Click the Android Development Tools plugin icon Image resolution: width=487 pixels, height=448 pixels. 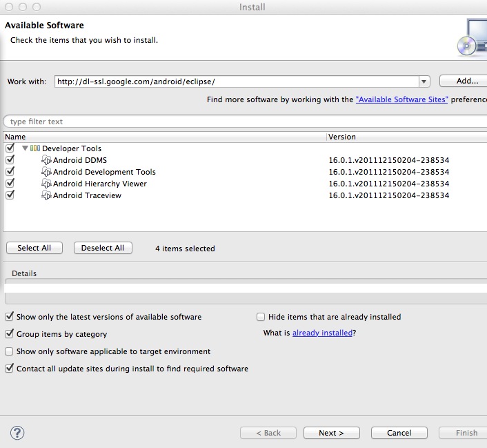pos(46,172)
